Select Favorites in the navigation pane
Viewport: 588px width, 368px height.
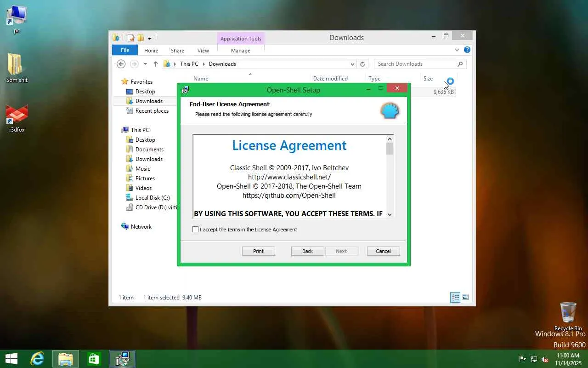(141, 82)
